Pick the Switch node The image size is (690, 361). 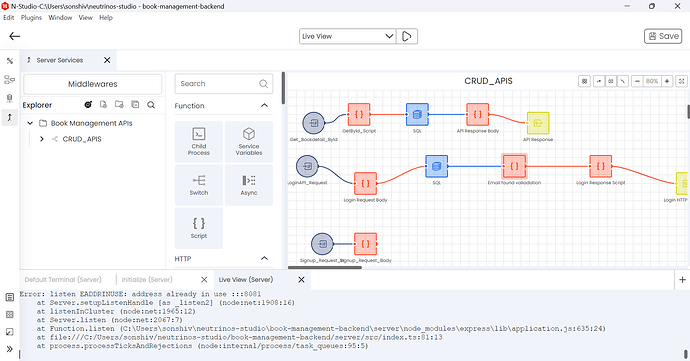tap(199, 185)
